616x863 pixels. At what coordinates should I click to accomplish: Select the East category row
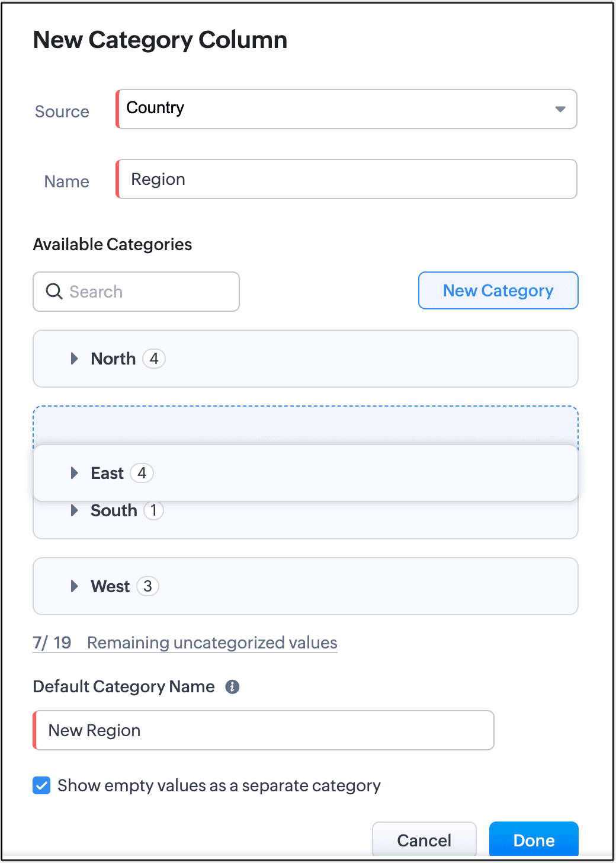tap(355, 473)
